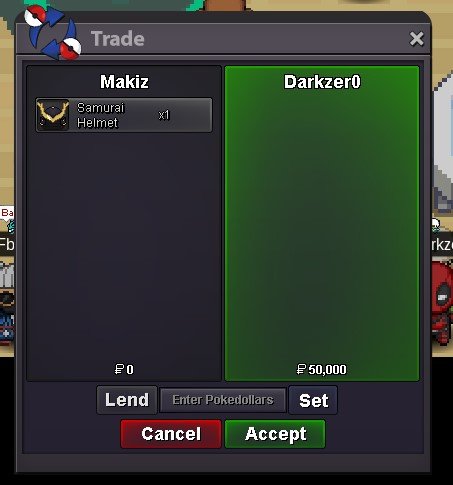Click the Accept button

275,434
